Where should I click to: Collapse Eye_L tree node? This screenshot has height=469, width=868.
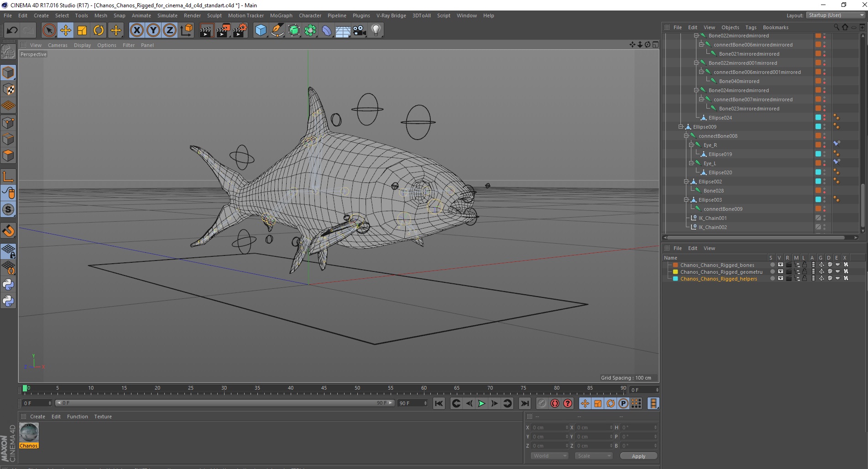point(691,163)
